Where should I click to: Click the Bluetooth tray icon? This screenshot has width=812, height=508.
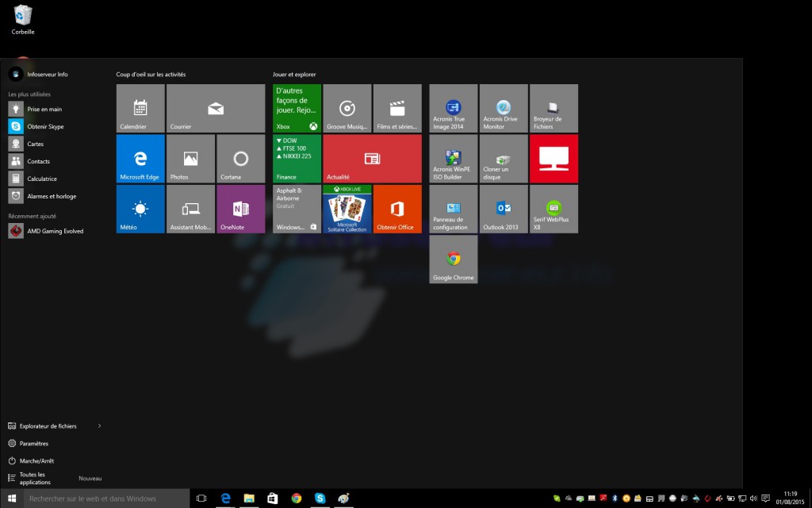tap(615, 498)
